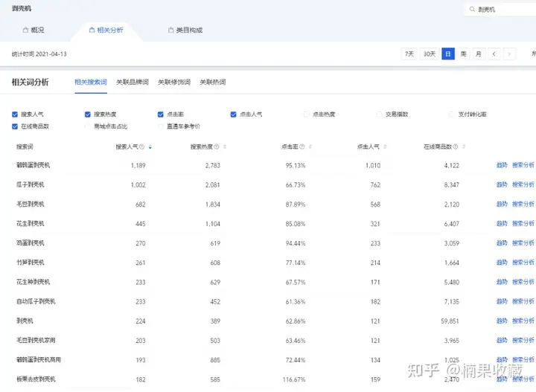Click the search term 花生剥壳机
Viewport: 536px width, 392px height.
coord(31,224)
